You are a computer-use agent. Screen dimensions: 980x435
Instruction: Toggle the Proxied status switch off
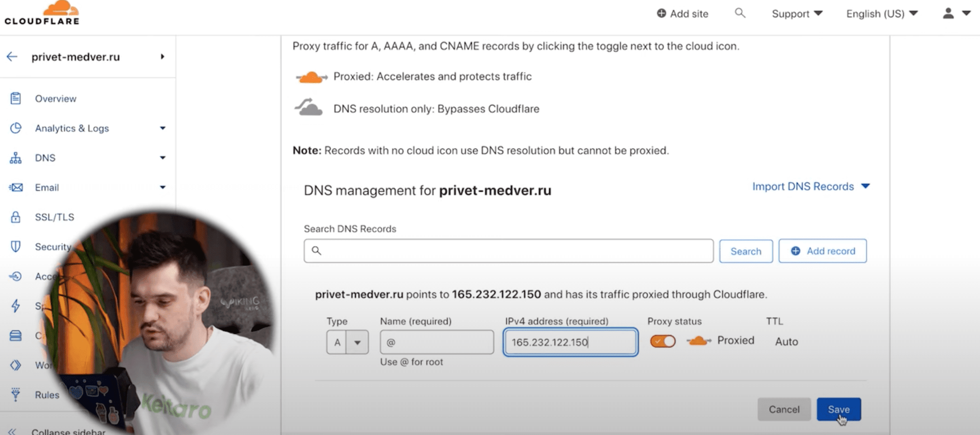click(x=663, y=341)
